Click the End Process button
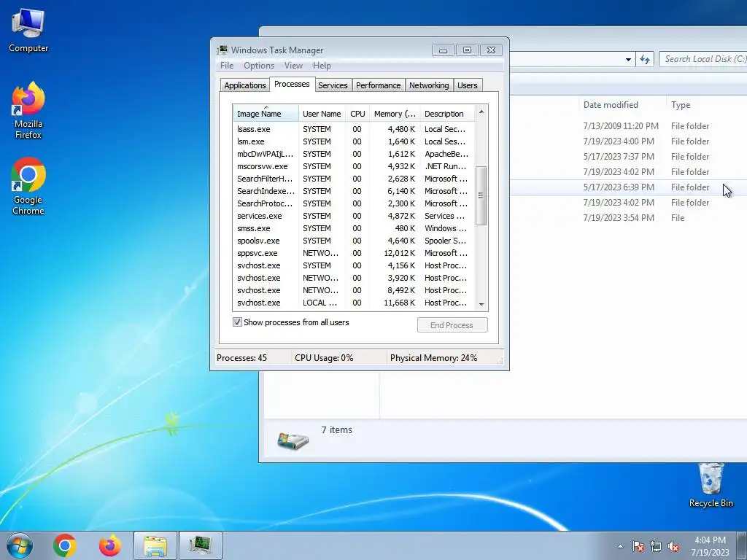Screen dimensions: 747x560 (x=452, y=325)
